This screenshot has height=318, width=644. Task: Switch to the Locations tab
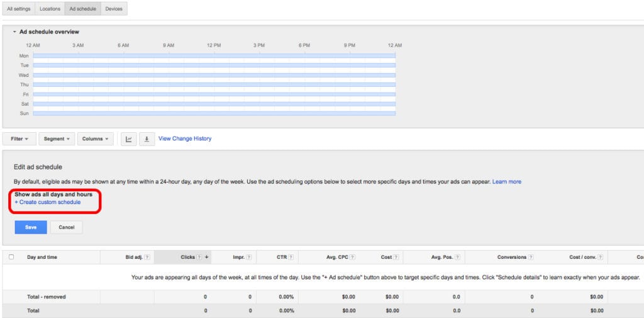point(50,9)
